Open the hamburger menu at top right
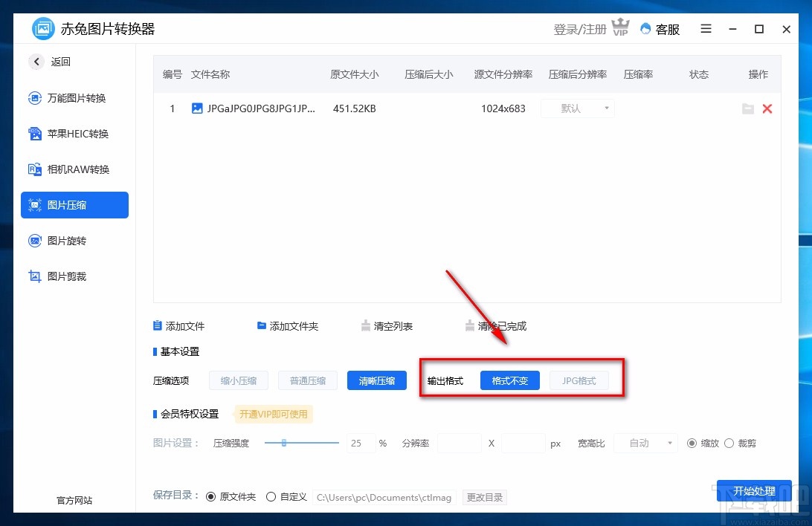The width and height of the screenshot is (812, 526). point(706,29)
